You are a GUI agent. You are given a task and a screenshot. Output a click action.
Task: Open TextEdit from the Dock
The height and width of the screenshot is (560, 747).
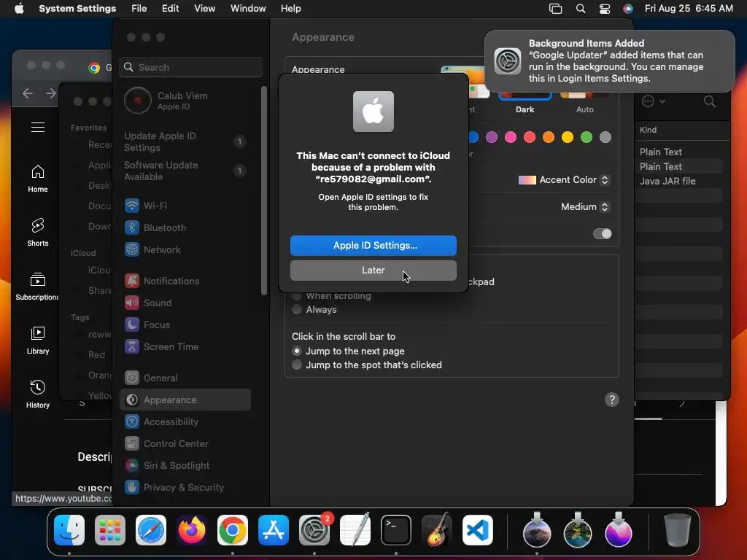355,530
